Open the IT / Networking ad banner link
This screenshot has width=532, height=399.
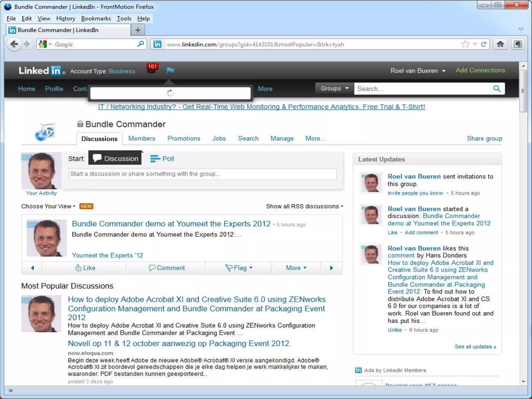[x=262, y=107]
